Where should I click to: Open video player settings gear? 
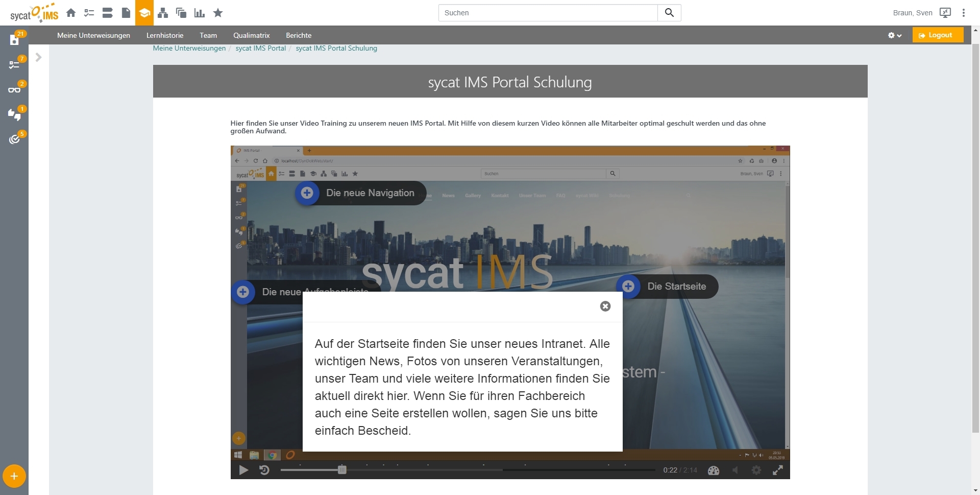tap(756, 470)
